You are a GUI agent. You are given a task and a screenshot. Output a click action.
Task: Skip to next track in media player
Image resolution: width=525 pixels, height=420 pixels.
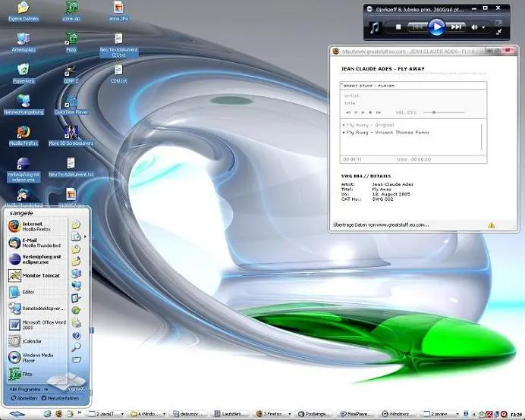[x=456, y=27]
